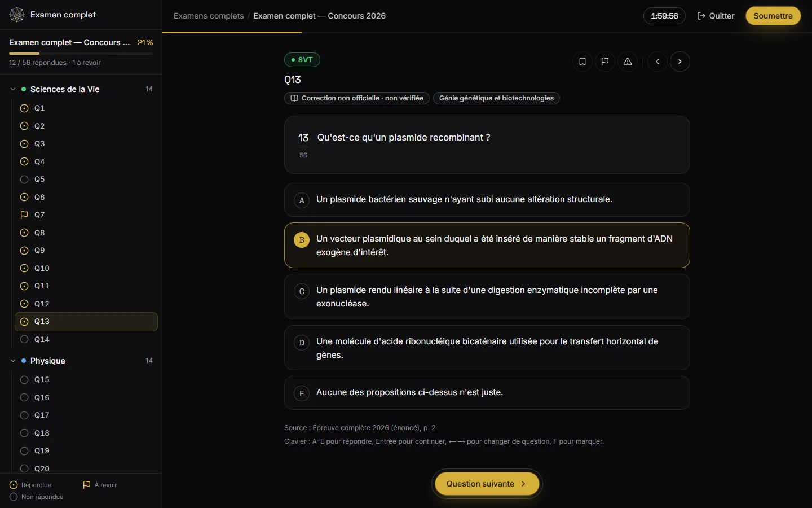This screenshot has height=508, width=812.
Task: Bookmark question Q13
Action: click(582, 62)
